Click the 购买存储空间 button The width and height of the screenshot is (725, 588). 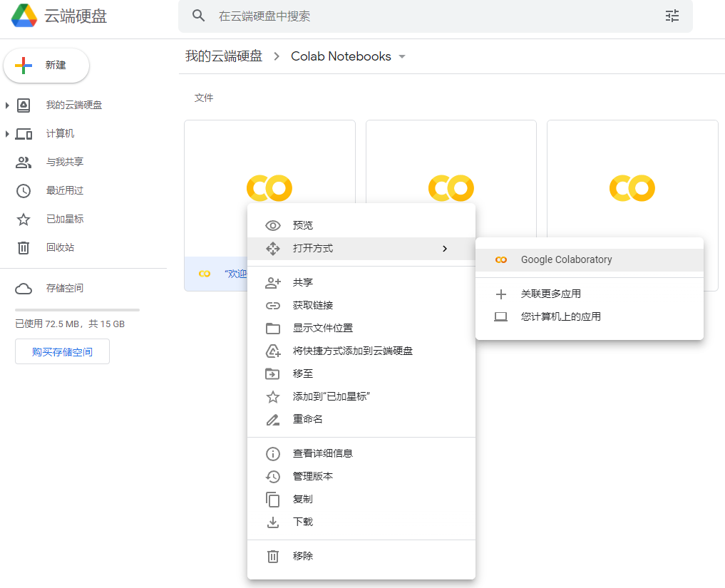point(62,351)
